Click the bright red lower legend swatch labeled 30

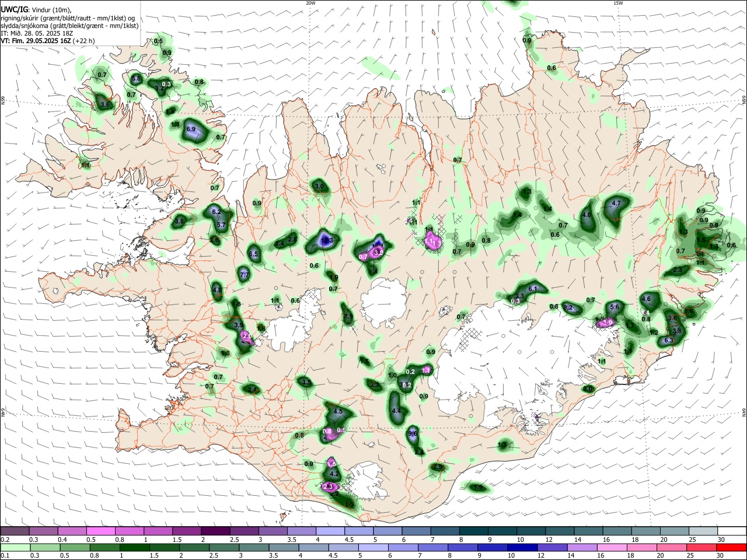coord(732,547)
